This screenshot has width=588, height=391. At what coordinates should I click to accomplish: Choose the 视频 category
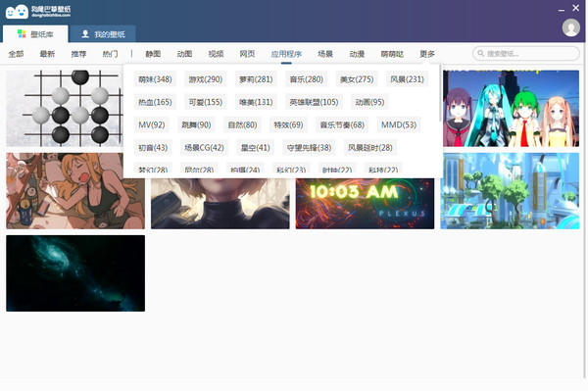point(216,54)
